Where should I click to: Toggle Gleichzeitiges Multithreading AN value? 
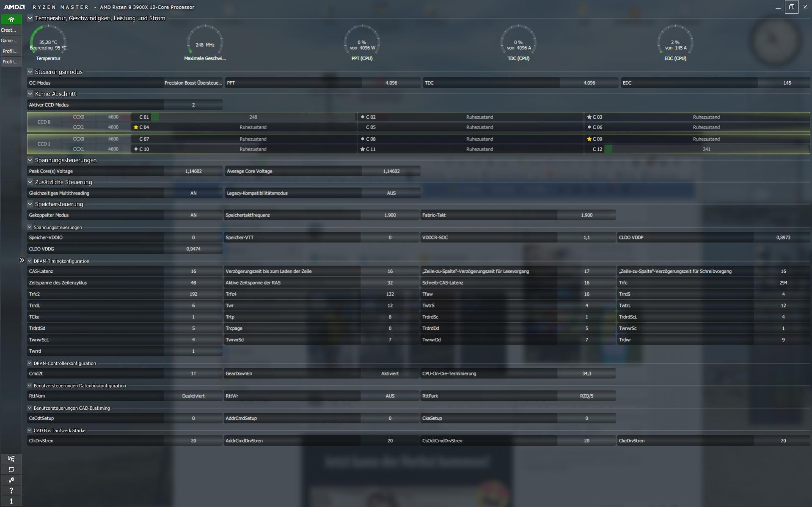(x=193, y=193)
